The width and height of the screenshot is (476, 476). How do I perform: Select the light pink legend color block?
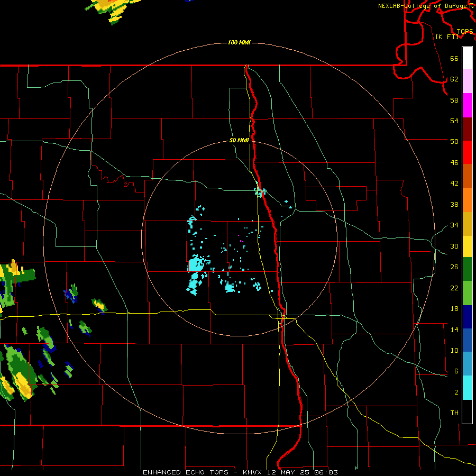coord(467,81)
